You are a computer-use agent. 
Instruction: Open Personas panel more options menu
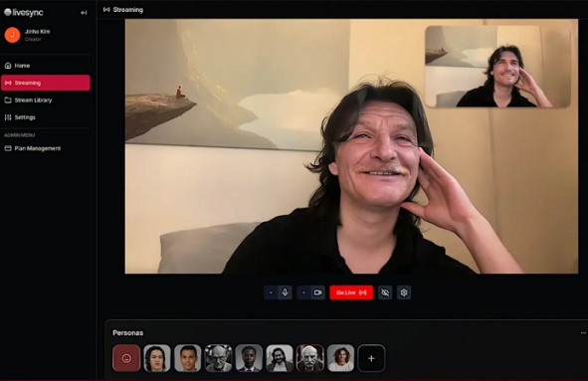point(583,333)
